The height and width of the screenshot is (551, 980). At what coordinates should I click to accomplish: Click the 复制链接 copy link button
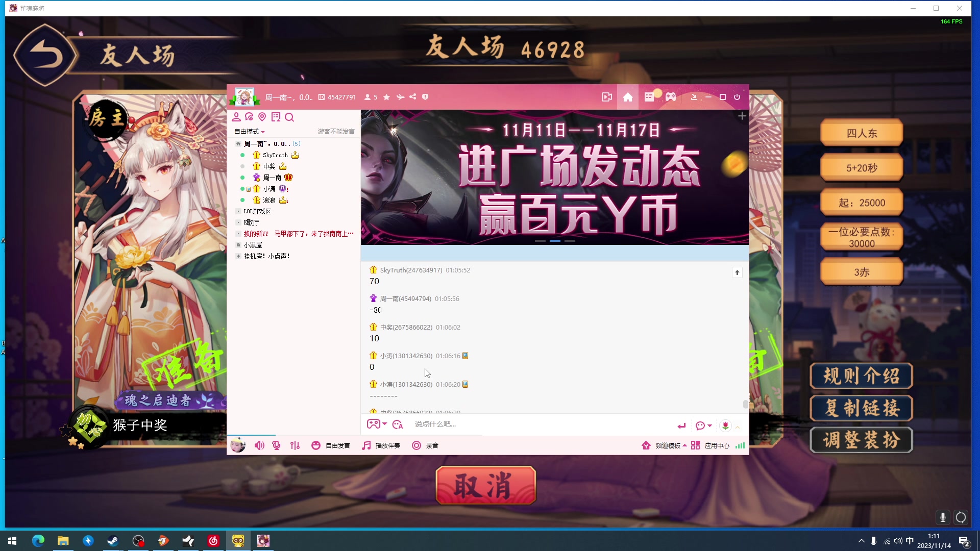[x=862, y=408]
